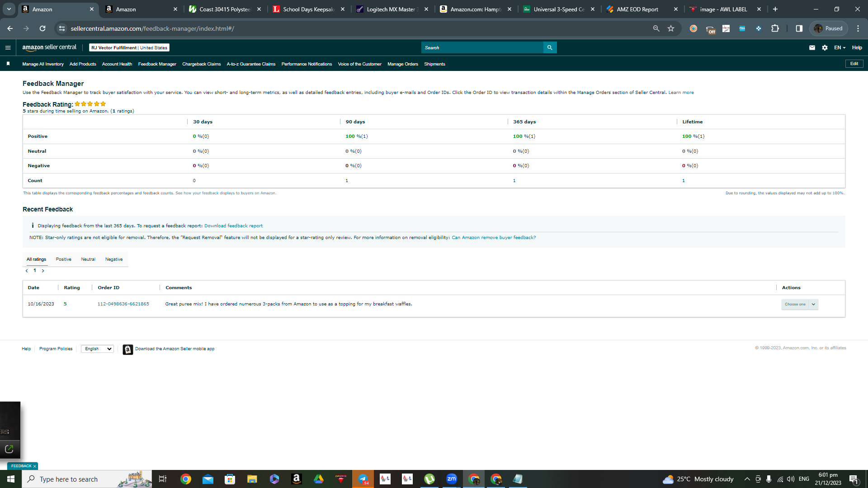Toggle the Chrome side panel icon
Viewport: 868px width, 488px height.
pos(799,28)
